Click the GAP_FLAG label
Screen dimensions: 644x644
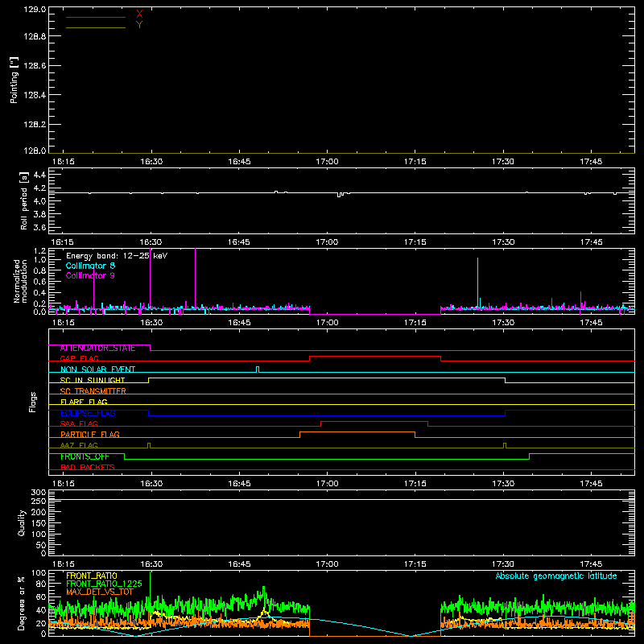tap(79, 358)
